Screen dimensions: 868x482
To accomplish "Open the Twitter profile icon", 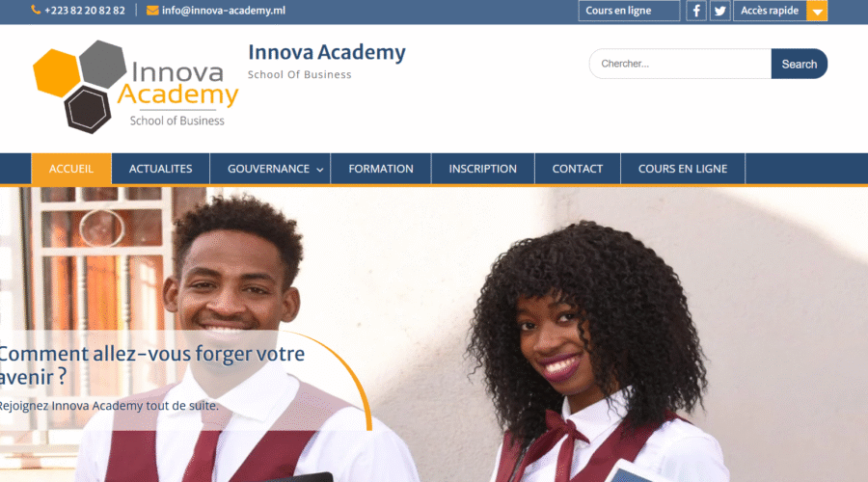I will pos(719,11).
